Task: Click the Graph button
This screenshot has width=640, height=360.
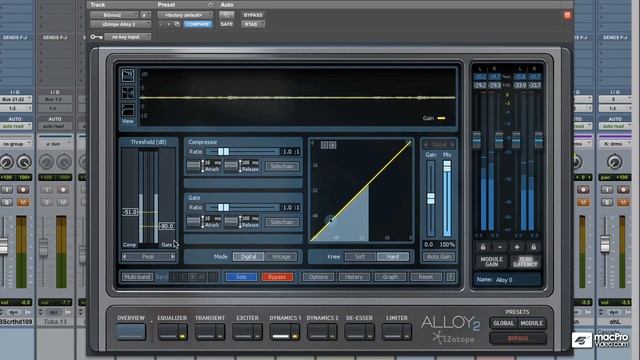Action: (390, 277)
